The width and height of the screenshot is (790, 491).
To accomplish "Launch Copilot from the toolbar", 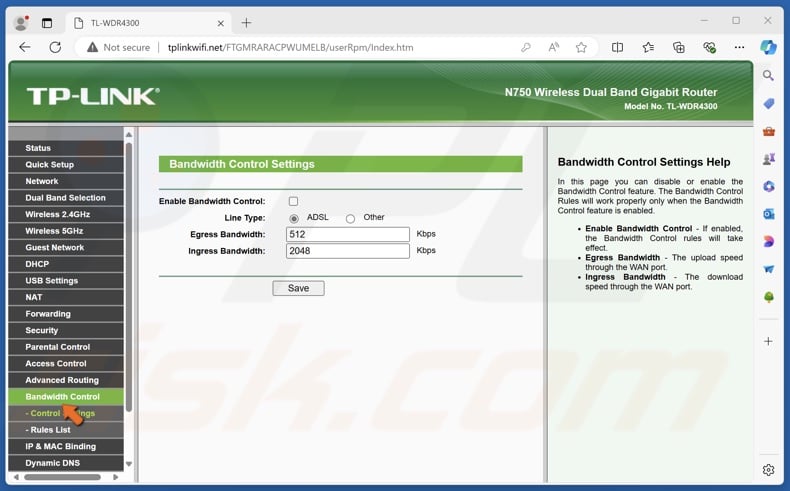I will 768,47.
